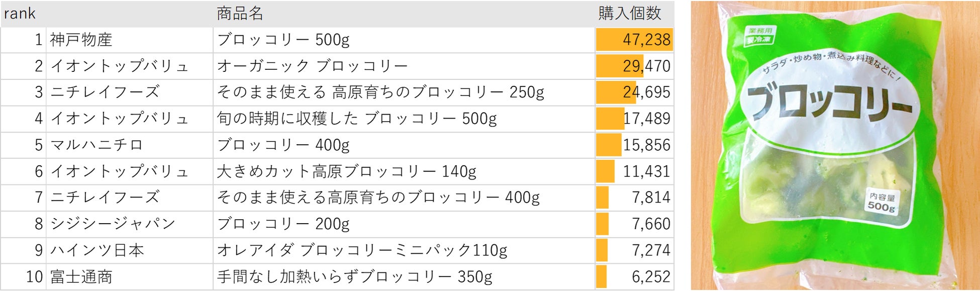Select 大きめカット高原ブロッコリー 140g cell
The width and height of the screenshot is (980, 291).
pos(346,171)
